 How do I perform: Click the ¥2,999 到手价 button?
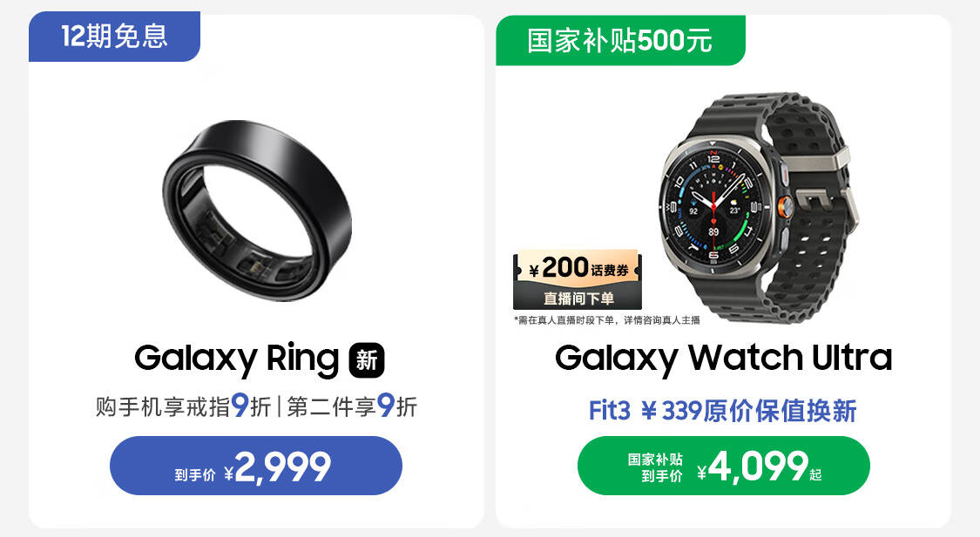pyautogui.click(x=256, y=466)
